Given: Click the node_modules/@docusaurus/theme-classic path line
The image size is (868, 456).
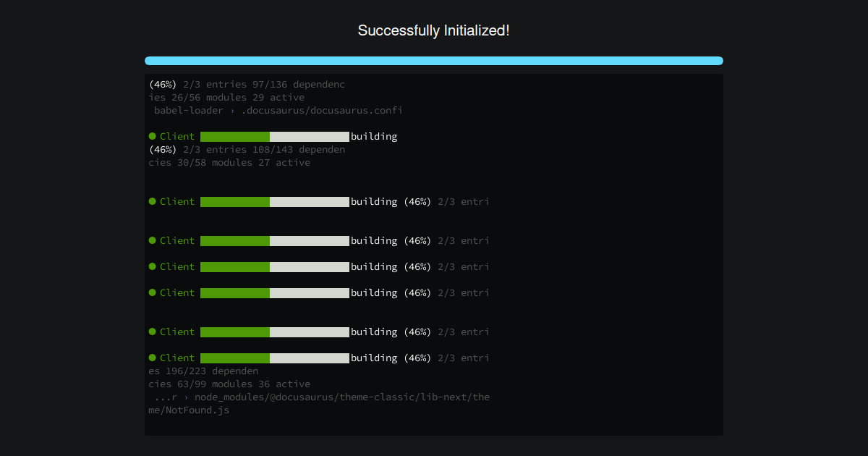Looking at the screenshot, I should point(321,397).
